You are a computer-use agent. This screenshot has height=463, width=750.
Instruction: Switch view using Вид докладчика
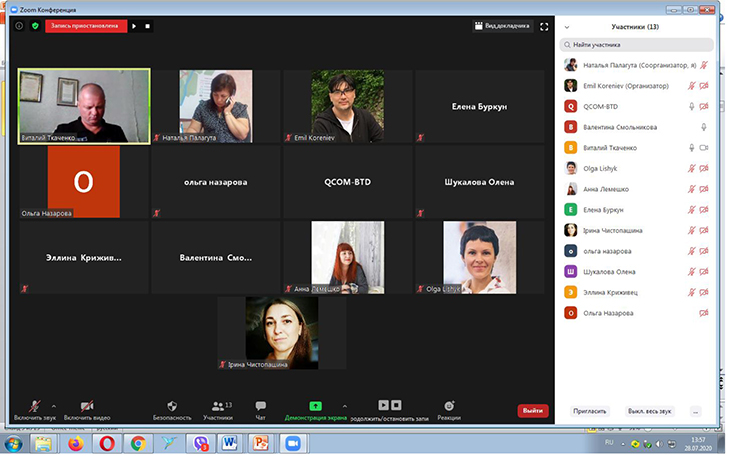click(505, 27)
